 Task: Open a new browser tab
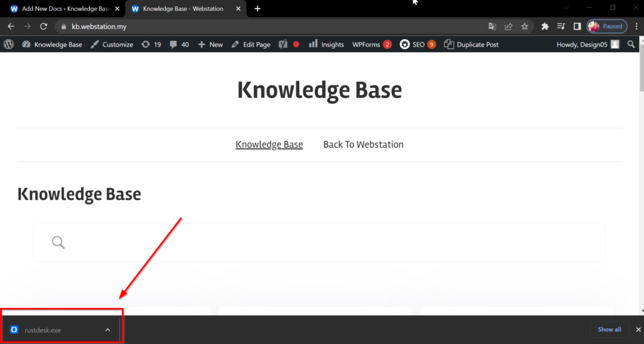pos(257,9)
